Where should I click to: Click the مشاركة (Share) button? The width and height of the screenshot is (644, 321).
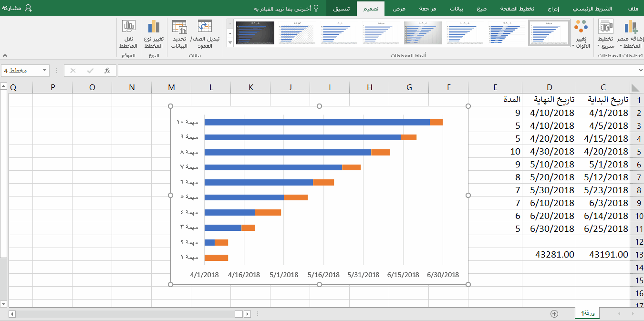pyautogui.click(x=17, y=8)
